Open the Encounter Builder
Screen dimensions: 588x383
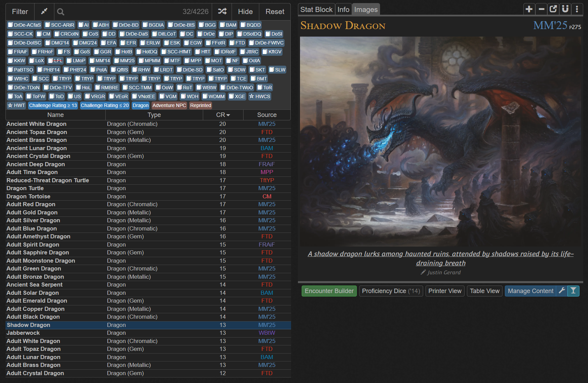tap(329, 291)
